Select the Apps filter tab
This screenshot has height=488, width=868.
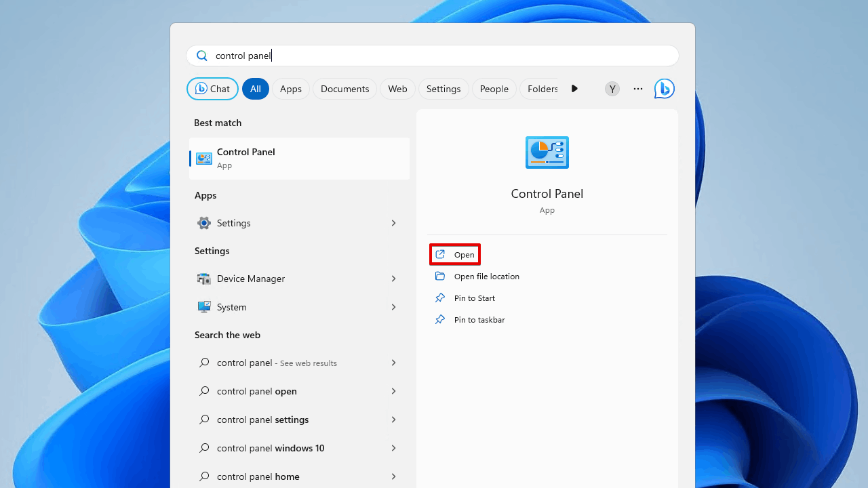[291, 89]
